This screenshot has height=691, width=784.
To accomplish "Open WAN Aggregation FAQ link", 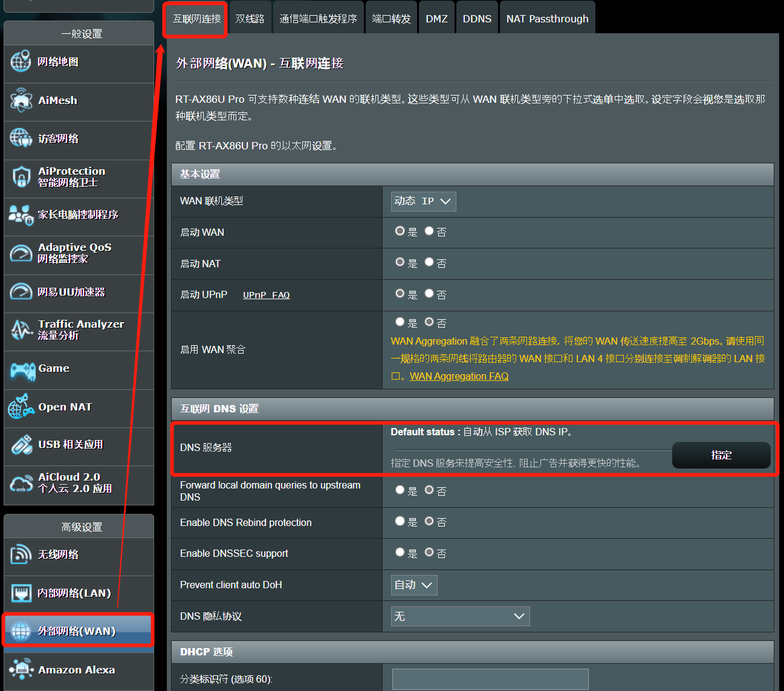I will [459, 376].
